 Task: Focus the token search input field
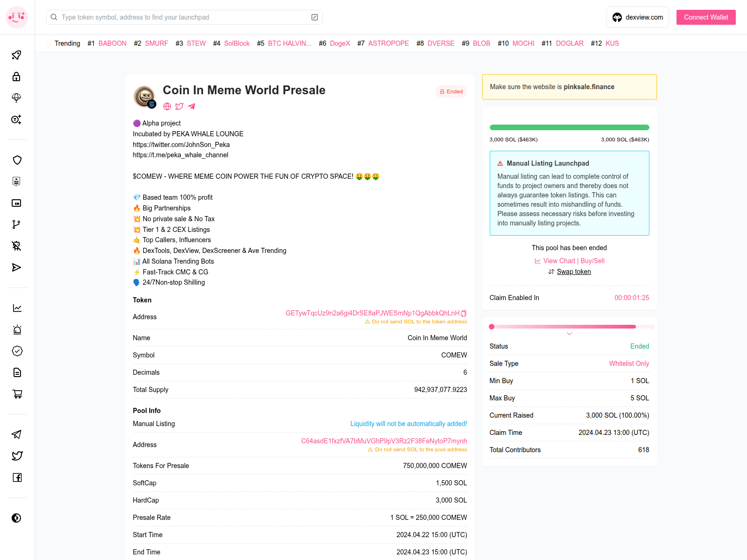tap(184, 17)
